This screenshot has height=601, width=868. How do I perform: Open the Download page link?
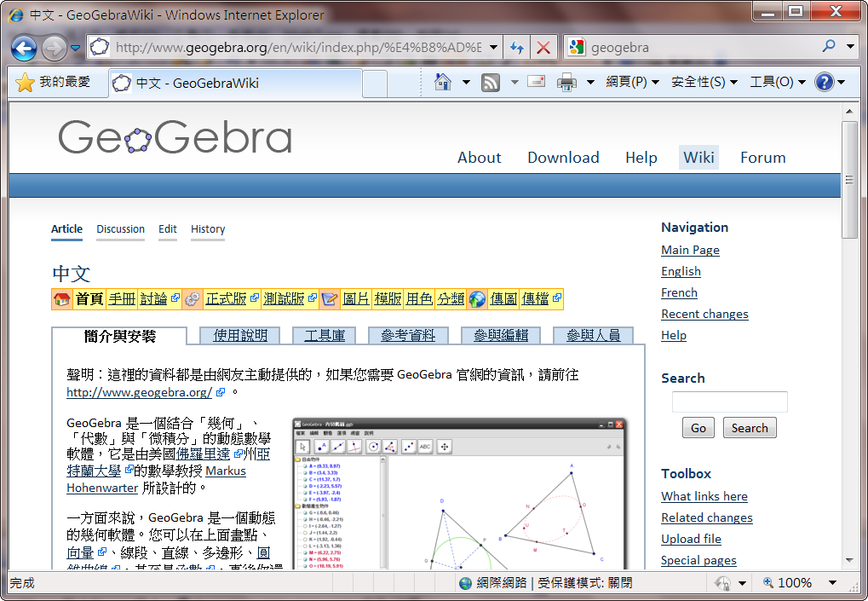click(x=563, y=158)
